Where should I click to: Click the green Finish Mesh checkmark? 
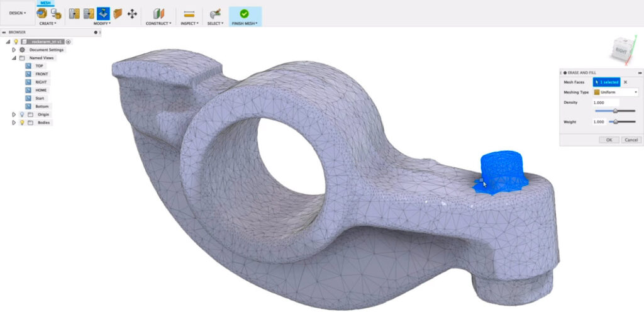(x=245, y=14)
